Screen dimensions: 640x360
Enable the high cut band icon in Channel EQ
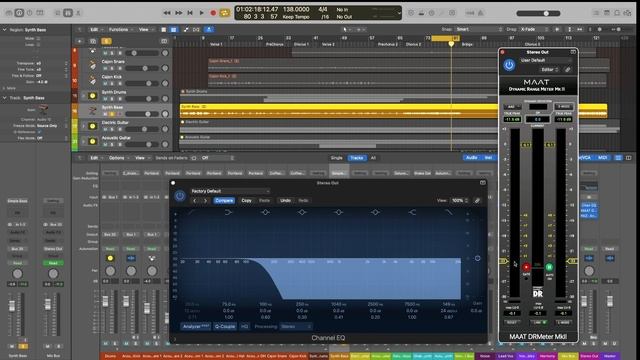[x=449, y=212]
